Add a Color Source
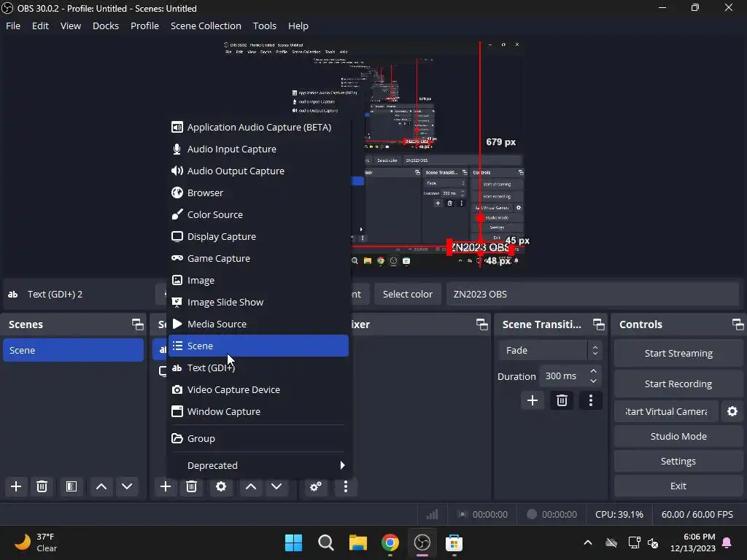 point(259,215)
